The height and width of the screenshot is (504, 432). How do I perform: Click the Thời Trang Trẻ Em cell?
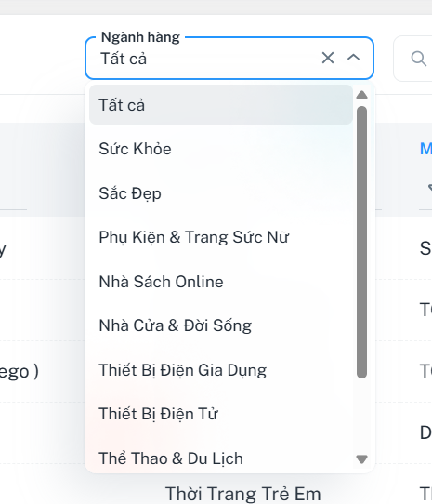click(242, 494)
